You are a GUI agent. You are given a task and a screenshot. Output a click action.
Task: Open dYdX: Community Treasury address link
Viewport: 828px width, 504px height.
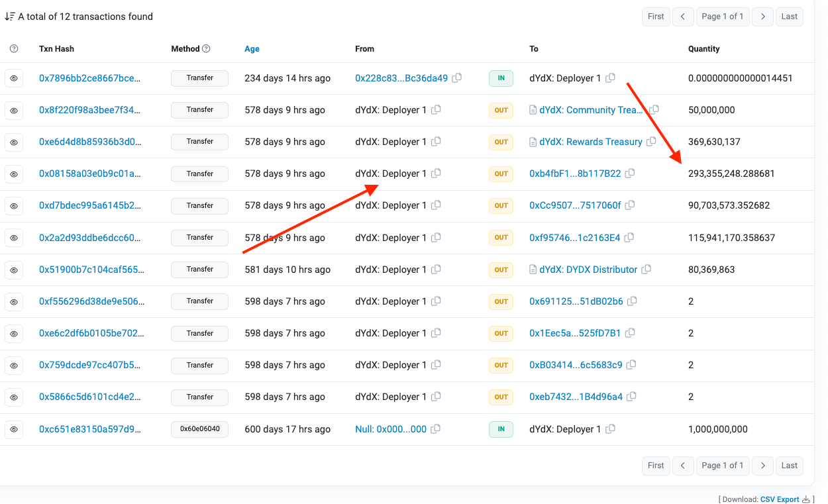[x=592, y=110]
